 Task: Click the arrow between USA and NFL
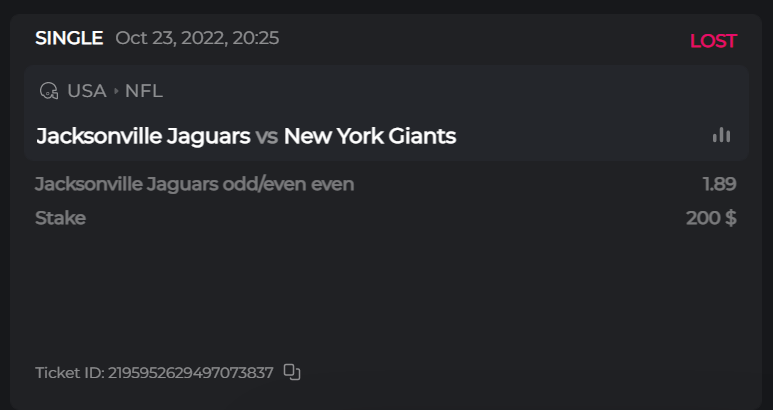pyautogui.click(x=116, y=91)
